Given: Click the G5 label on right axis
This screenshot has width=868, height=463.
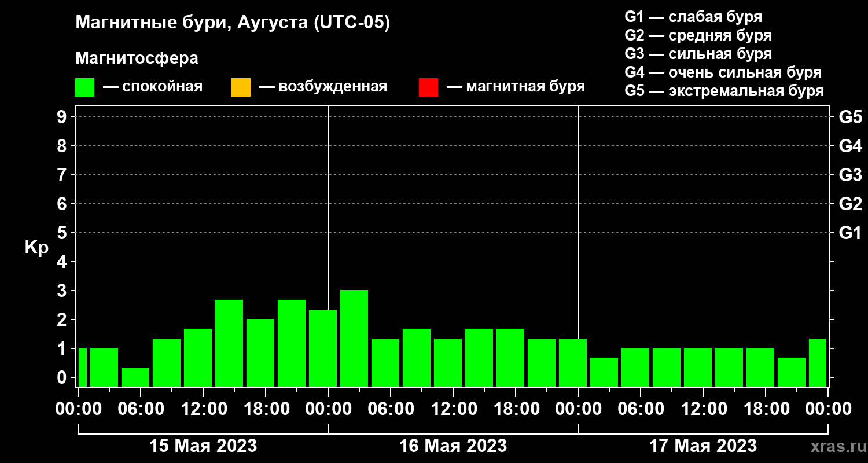Looking at the screenshot, I should [x=850, y=117].
